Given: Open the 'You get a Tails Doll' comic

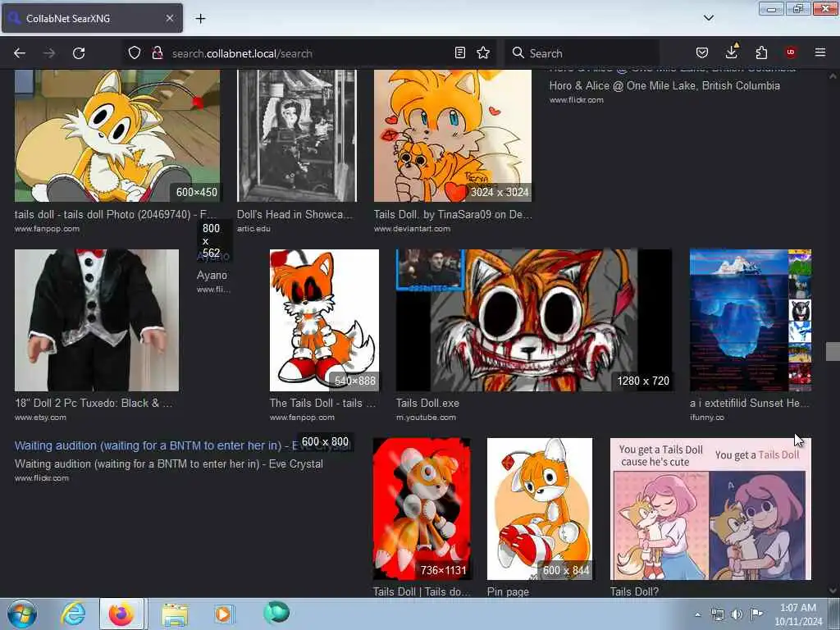Looking at the screenshot, I should tap(710, 509).
